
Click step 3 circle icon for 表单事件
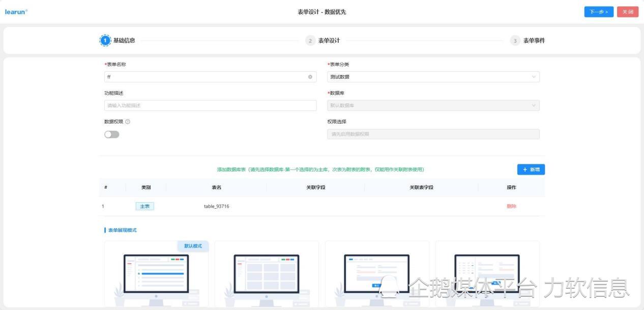[x=515, y=41]
